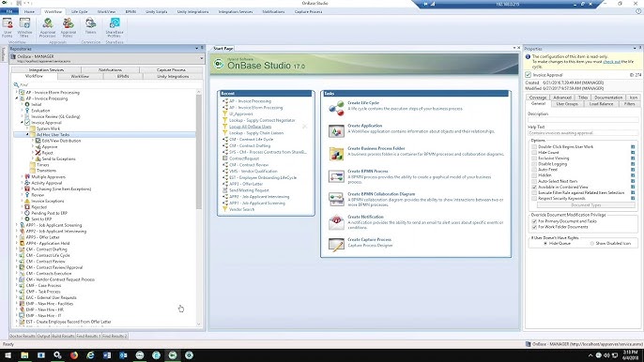The width and height of the screenshot is (644, 362).
Task: Open Approval Processes from the ribbon
Action: click(48, 27)
